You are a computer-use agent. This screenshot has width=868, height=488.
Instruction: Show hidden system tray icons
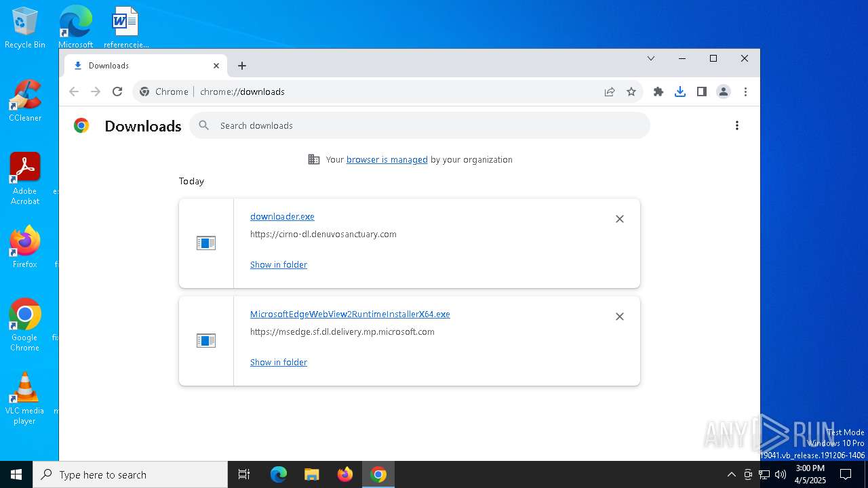(731, 474)
